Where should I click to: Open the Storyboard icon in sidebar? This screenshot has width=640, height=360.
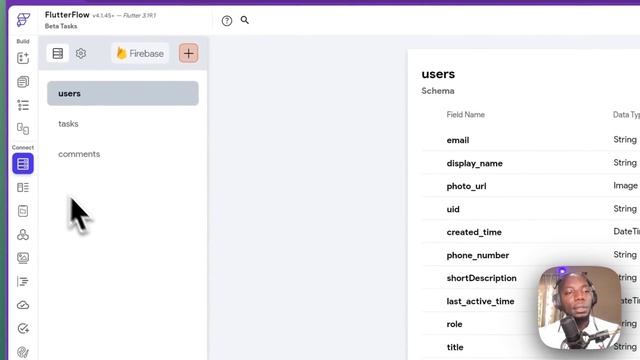tap(23, 129)
